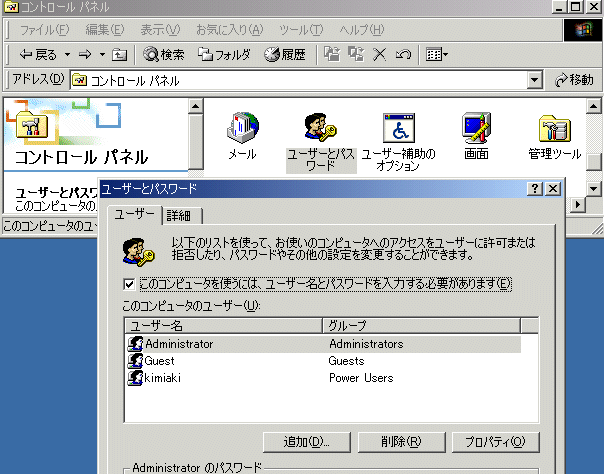Click the Move To folder toolbar icon
The height and width of the screenshot is (474, 604).
[x=332, y=54]
